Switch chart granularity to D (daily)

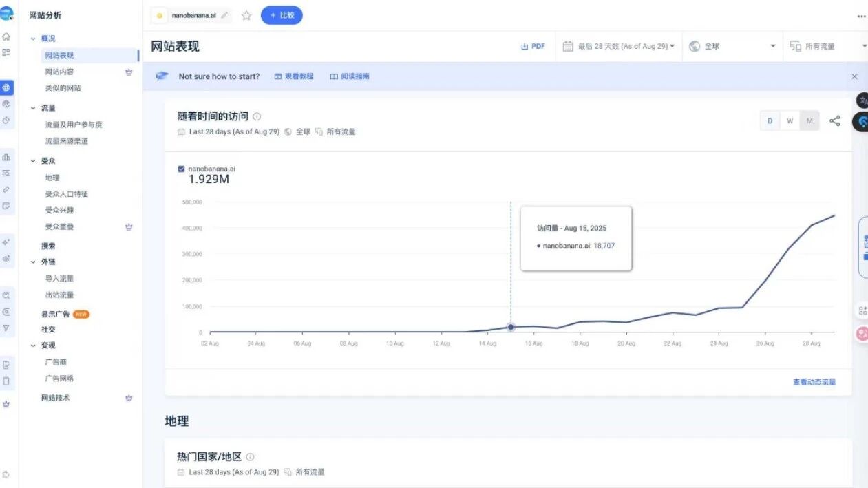(770, 121)
